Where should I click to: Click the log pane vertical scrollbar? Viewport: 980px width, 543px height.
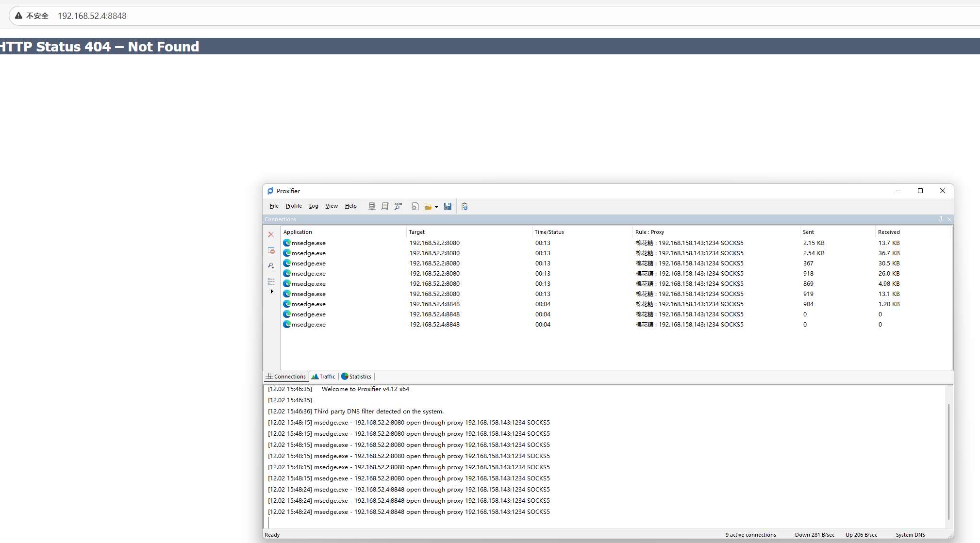coord(948,461)
